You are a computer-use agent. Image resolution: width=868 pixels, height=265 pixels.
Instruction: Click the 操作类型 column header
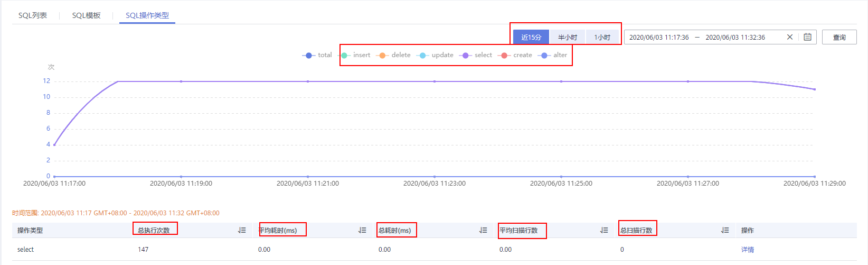pyautogui.click(x=30, y=231)
